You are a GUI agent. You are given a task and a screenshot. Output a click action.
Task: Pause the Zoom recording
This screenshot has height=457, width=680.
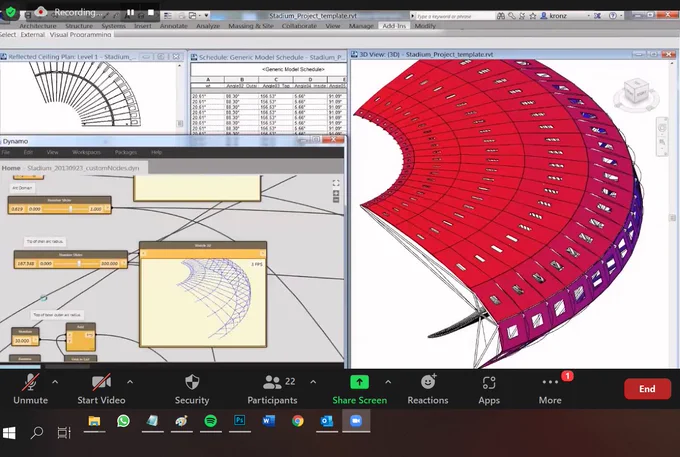click(130, 13)
